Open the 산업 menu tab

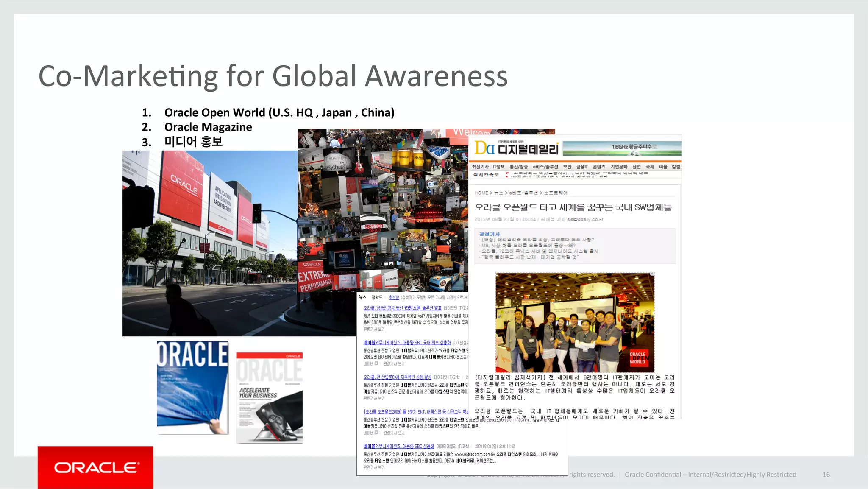(637, 167)
